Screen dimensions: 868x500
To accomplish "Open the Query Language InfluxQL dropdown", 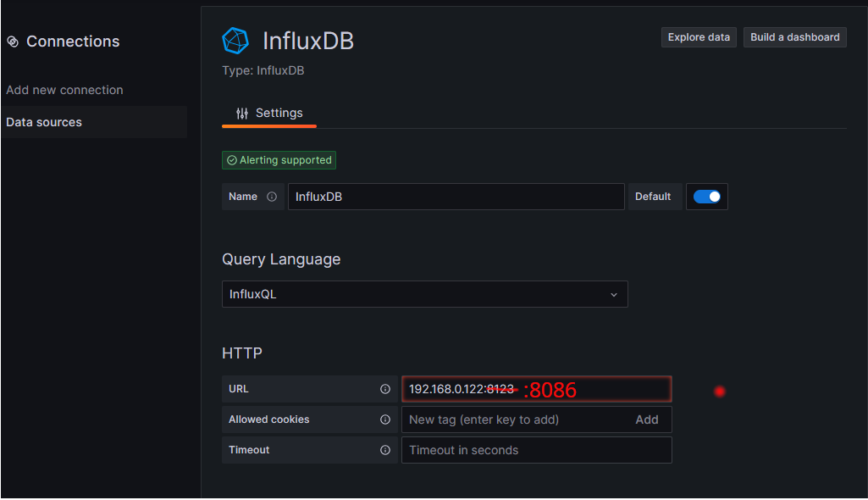I will click(x=424, y=294).
